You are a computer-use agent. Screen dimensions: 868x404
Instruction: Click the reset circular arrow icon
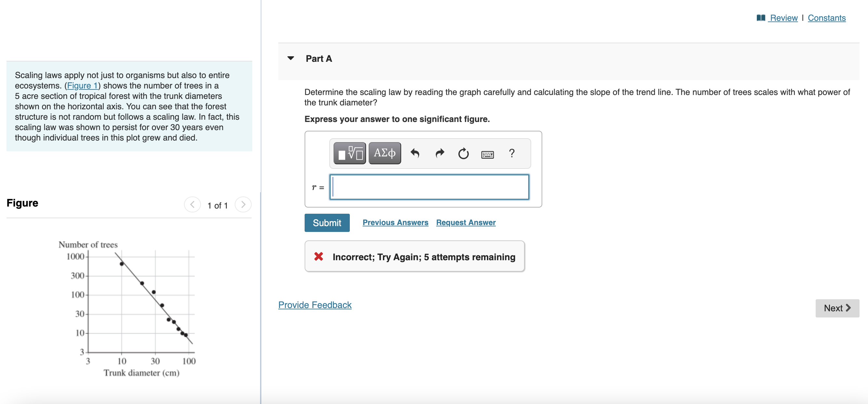click(x=463, y=154)
